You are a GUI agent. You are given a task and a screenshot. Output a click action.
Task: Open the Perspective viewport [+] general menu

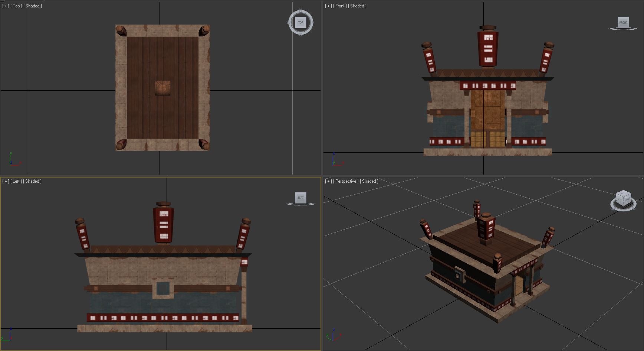click(x=328, y=181)
